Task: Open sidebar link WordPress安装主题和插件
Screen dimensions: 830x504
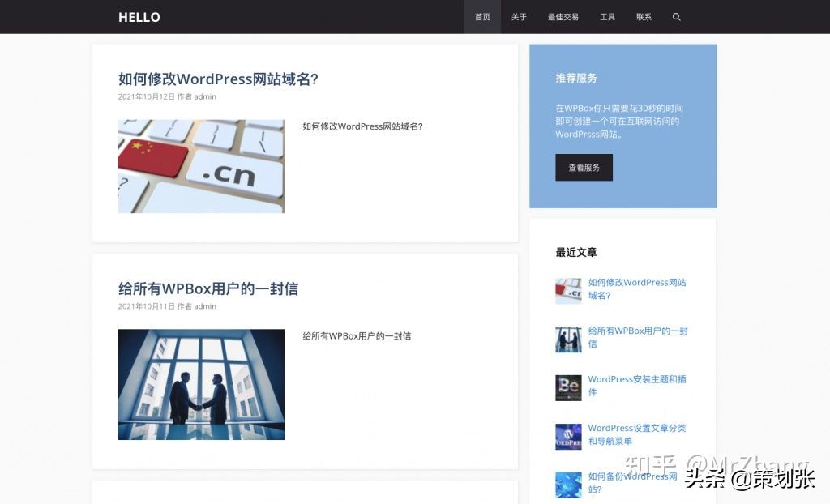Action: click(x=637, y=386)
